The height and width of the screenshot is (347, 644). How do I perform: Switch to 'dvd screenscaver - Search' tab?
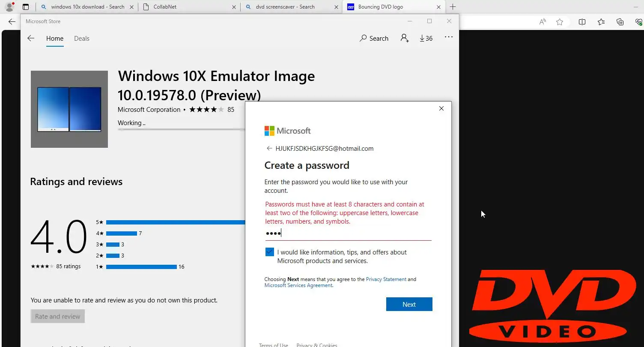coord(291,7)
